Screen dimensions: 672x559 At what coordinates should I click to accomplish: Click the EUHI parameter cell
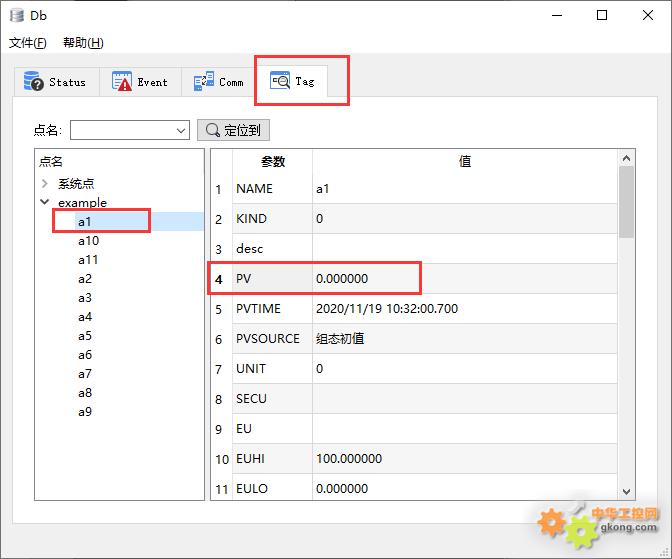[x=273, y=459]
